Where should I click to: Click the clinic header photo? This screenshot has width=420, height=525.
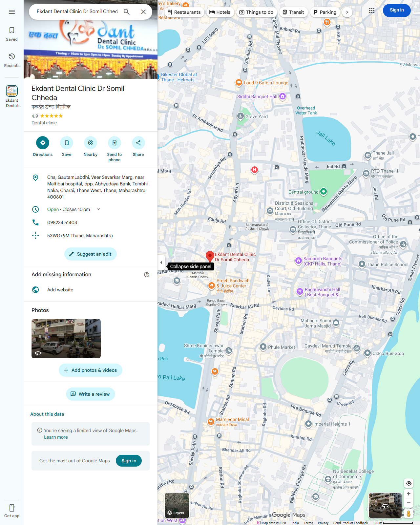tap(91, 49)
